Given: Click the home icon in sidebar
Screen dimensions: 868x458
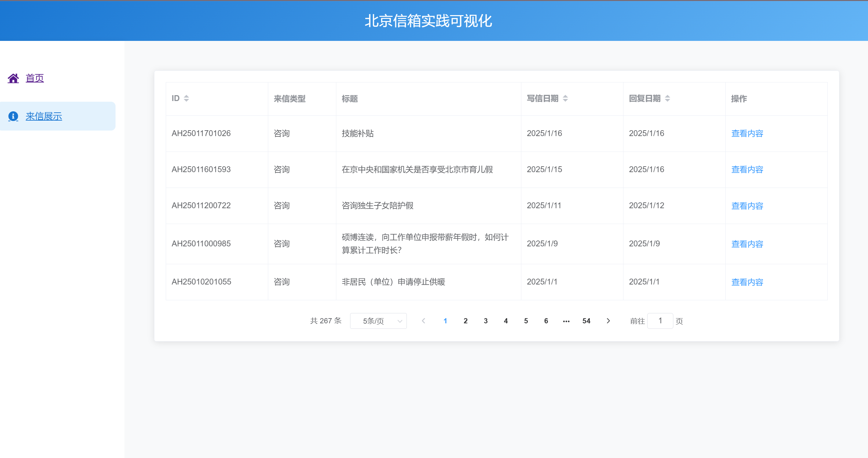Looking at the screenshot, I should pyautogui.click(x=13, y=78).
